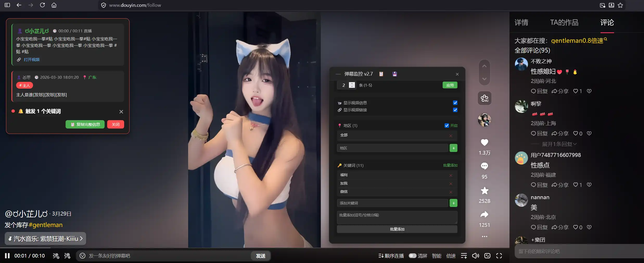Go to next video with down chevron
The width and height of the screenshot is (644, 263).
(484, 79)
